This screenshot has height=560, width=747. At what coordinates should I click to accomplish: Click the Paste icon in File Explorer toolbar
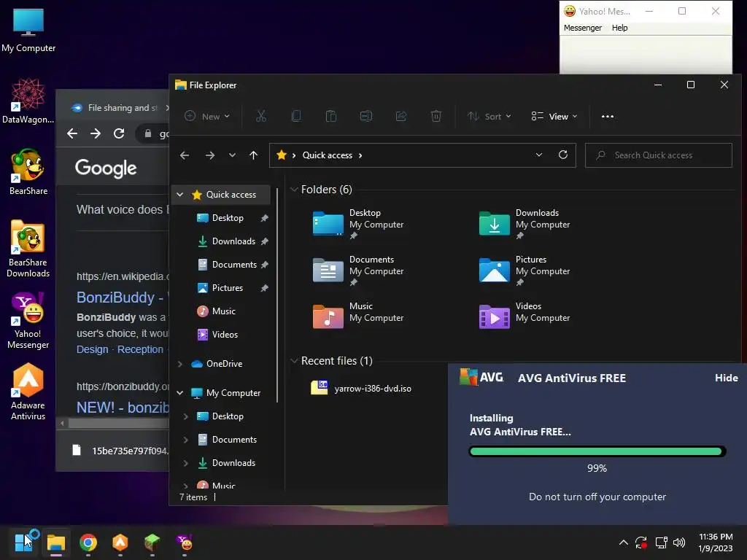pos(331,116)
